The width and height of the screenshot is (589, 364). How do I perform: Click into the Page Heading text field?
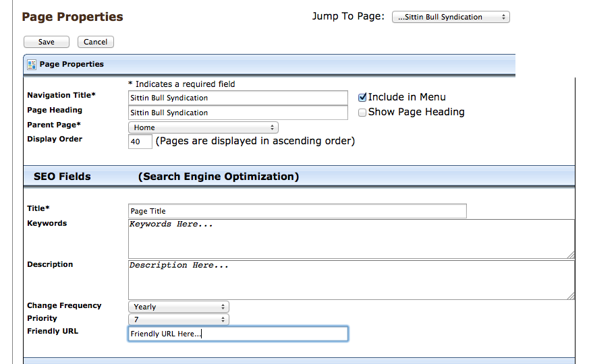[x=237, y=113]
